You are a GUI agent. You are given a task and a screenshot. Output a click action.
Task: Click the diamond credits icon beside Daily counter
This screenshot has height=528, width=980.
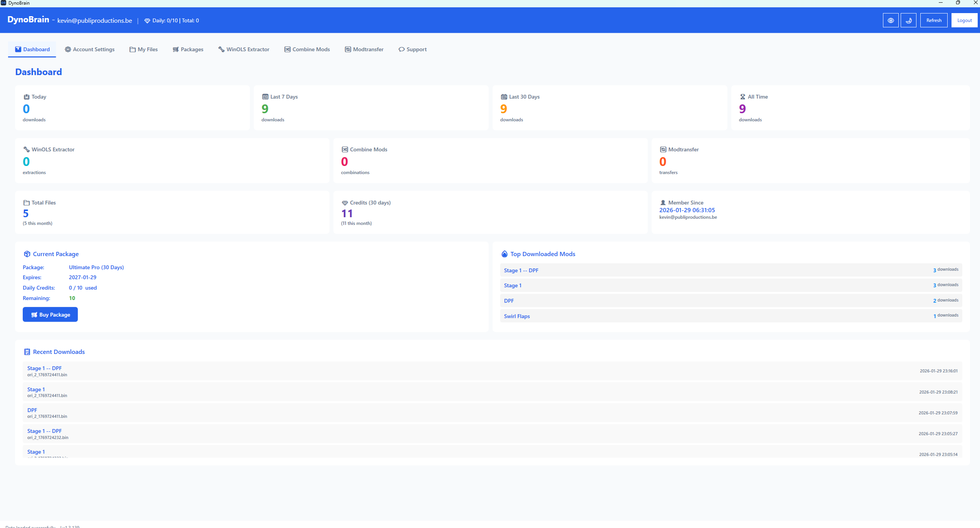tap(147, 20)
